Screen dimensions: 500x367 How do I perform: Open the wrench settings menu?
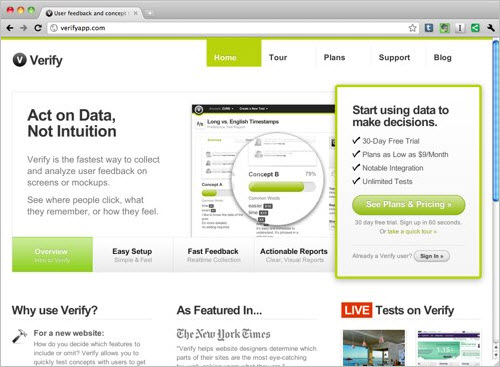pos(491,28)
